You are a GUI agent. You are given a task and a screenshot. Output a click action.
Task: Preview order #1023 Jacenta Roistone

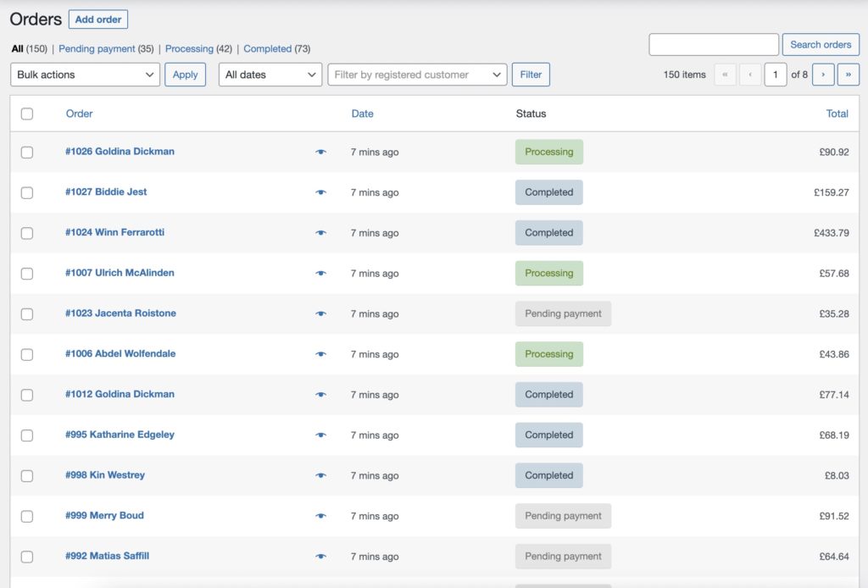(x=321, y=313)
